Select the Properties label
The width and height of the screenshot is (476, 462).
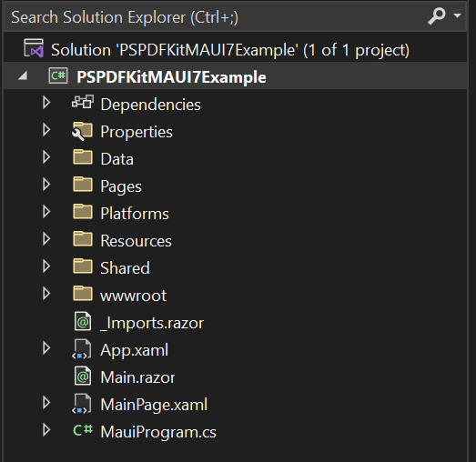(137, 132)
